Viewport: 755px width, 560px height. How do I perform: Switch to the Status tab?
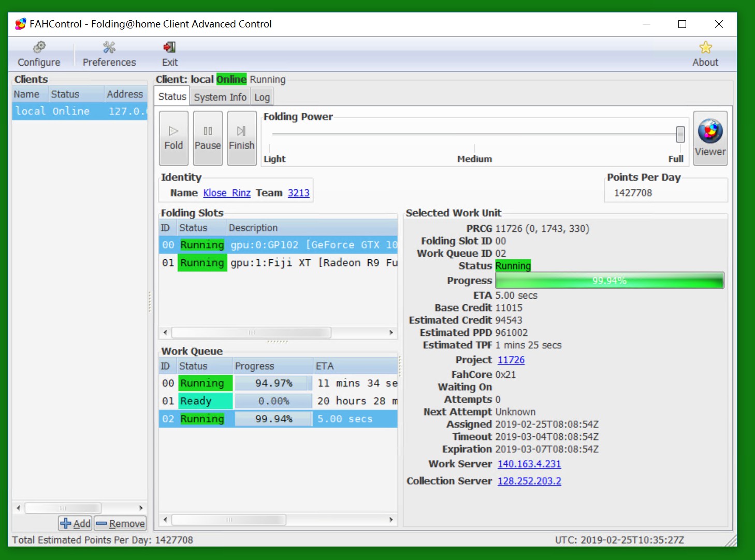(172, 97)
